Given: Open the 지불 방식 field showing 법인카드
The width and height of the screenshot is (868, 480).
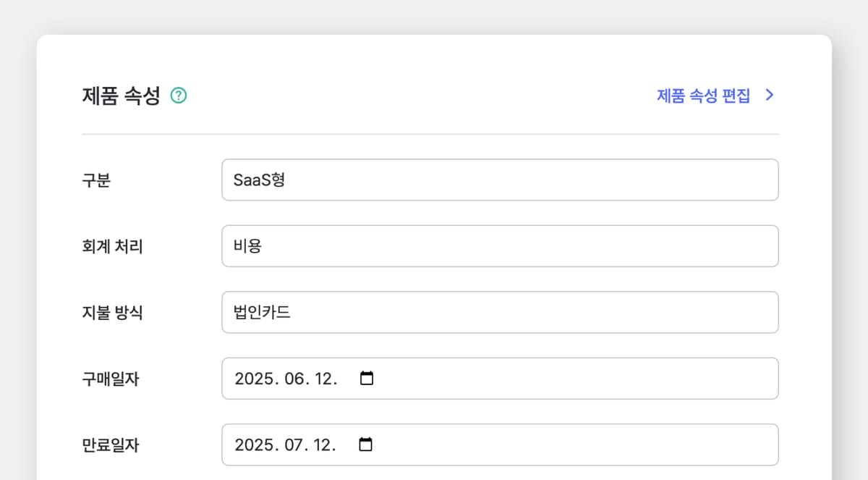Looking at the screenshot, I should click(499, 312).
